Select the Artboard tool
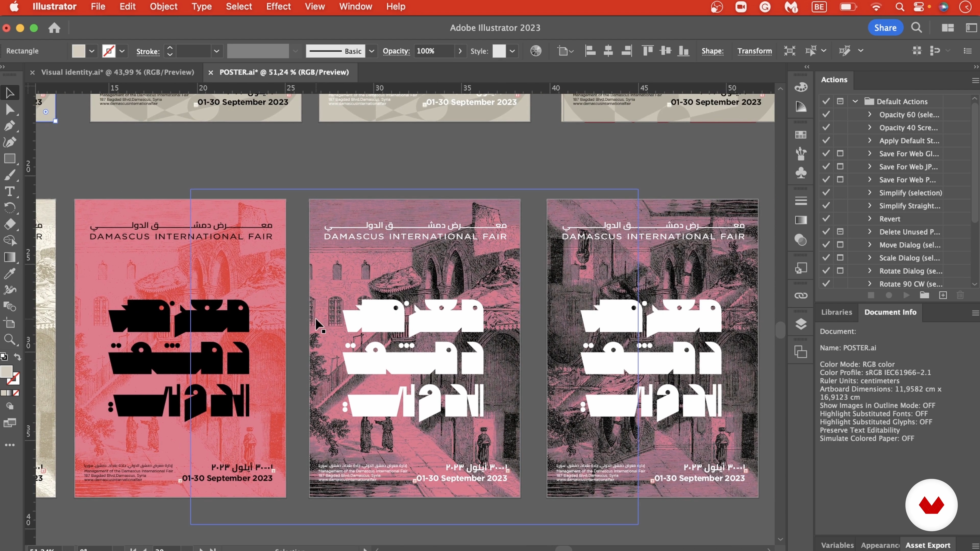Screen dimensions: 980x551 [x=10, y=323]
